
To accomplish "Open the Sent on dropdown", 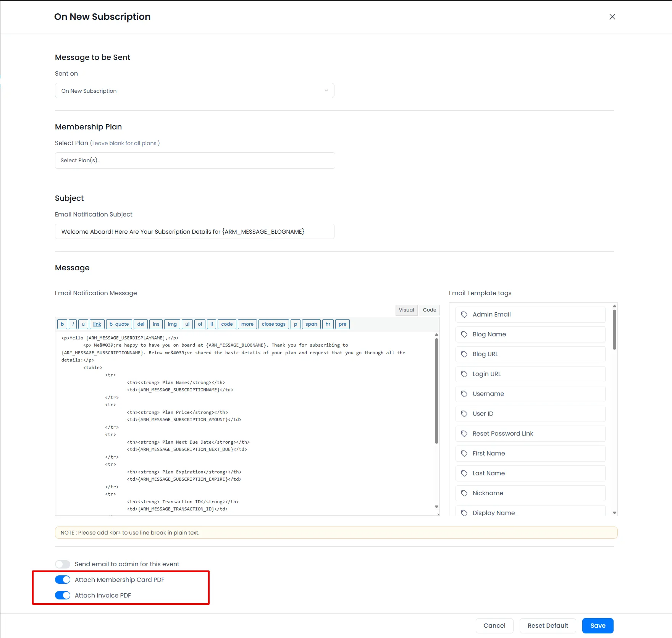I will point(194,91).
